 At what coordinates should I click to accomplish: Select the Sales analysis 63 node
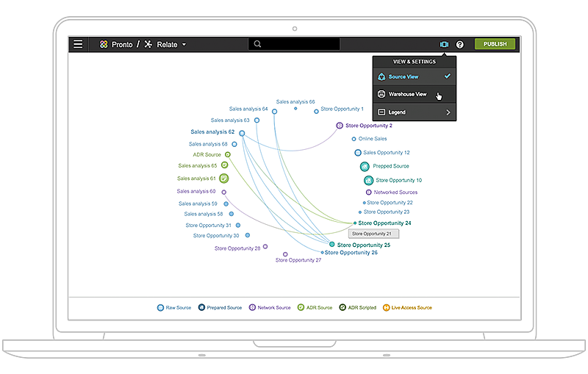coord(257,121)
